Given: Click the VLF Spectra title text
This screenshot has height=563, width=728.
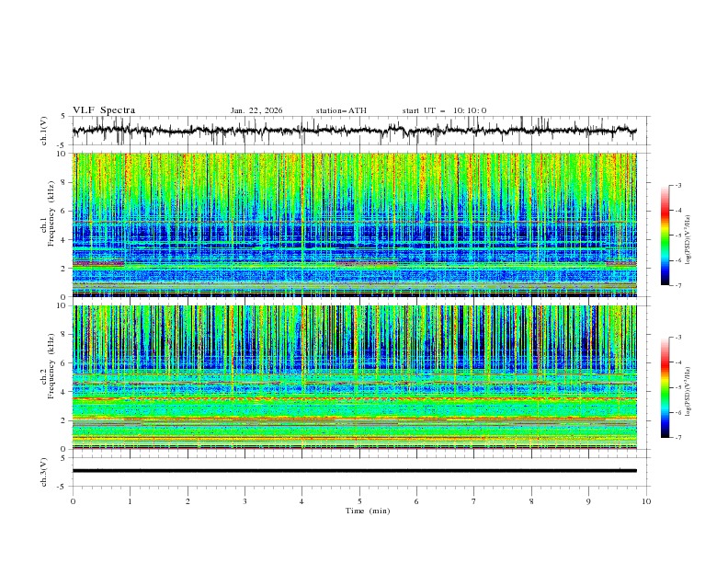Looking at the screenshot, I should (104, 110).
